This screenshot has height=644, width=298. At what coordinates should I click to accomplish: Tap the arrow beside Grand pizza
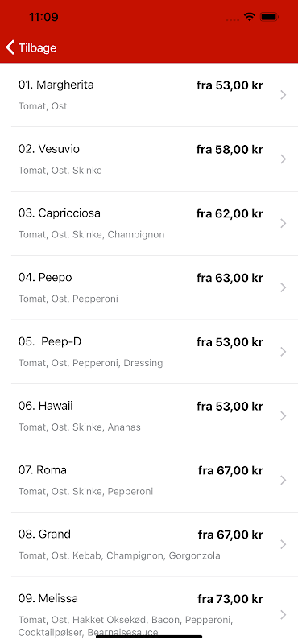(x=284, y=545)
